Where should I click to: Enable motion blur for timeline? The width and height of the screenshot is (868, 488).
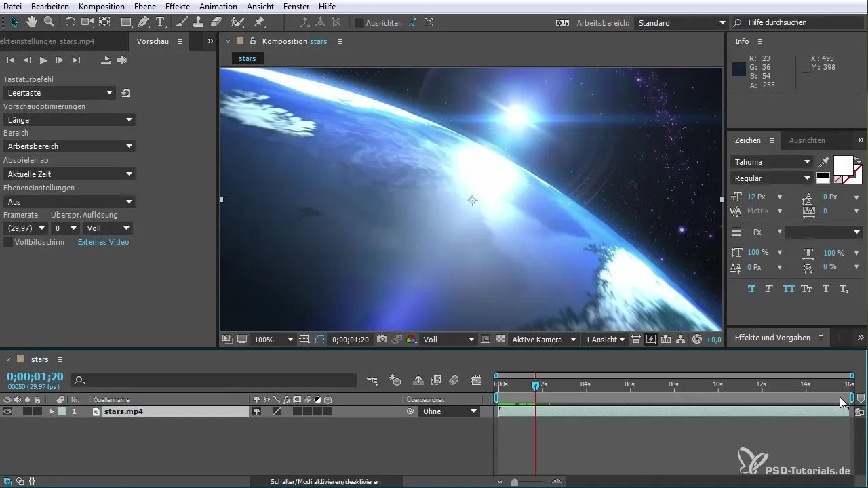coord(454,381)
